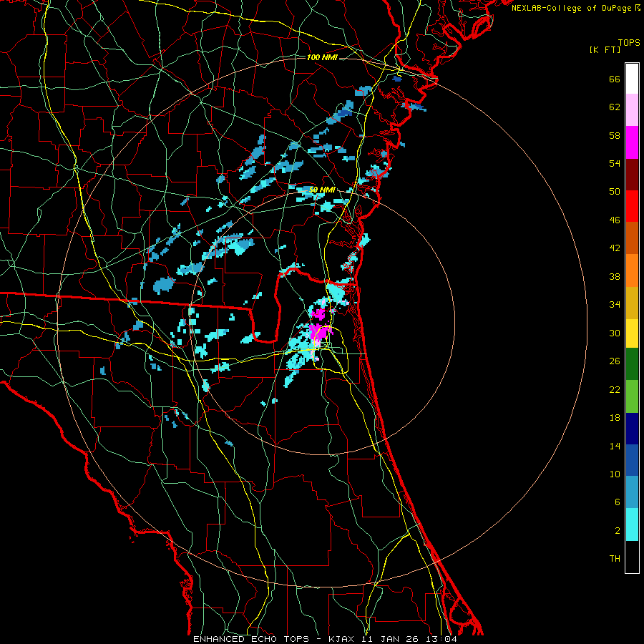Click the 66 legend value
This screenshot has width=644, height=644.
(615, 79)
